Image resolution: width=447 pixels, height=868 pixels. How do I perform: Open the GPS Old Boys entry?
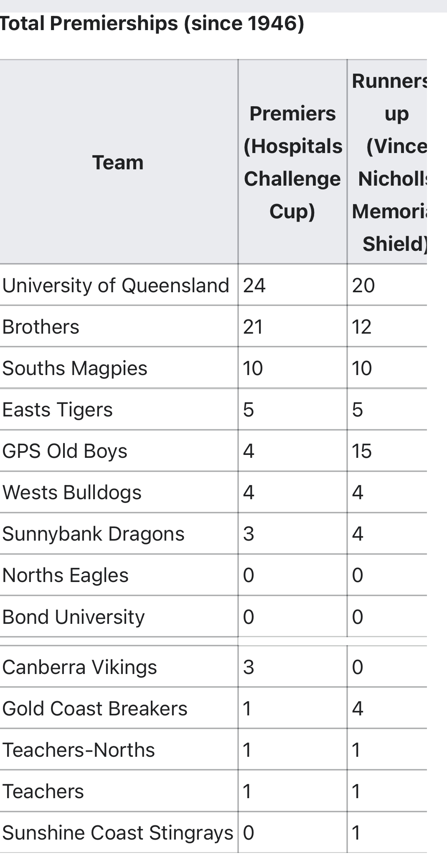coord(65,451)
